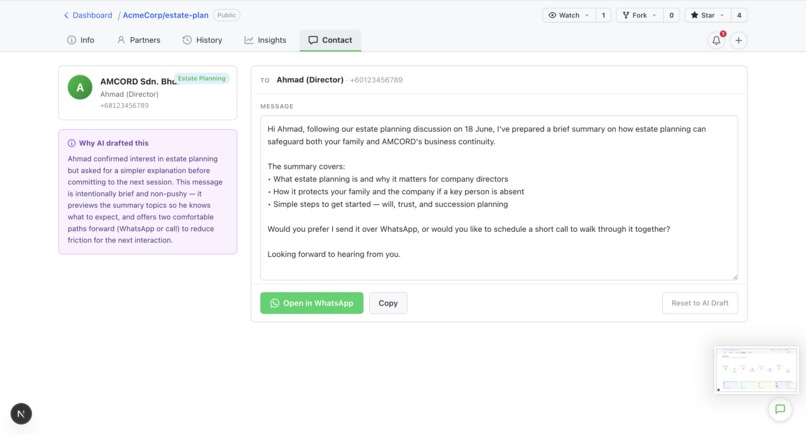
Task: Open the chat bubble widget
Action: point(780,409)
